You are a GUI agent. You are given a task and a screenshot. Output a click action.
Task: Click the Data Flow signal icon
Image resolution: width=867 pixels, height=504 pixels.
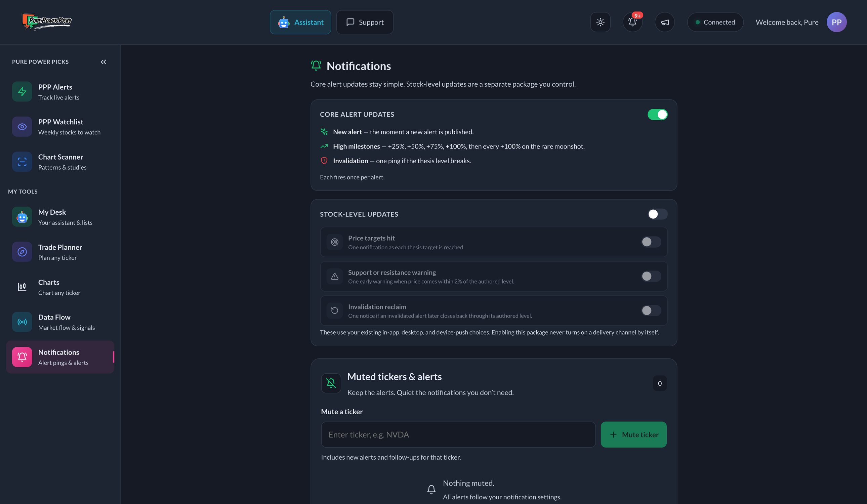(x=22, y=322)
